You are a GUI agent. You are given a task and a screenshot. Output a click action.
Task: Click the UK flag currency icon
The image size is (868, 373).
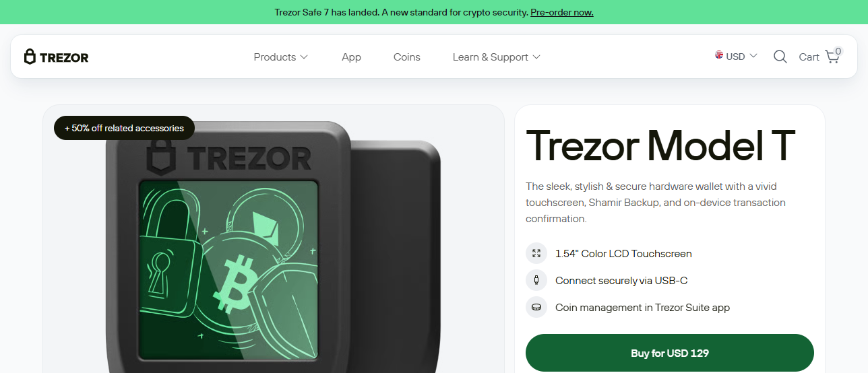pyautogui.click(x=719, y=55)
